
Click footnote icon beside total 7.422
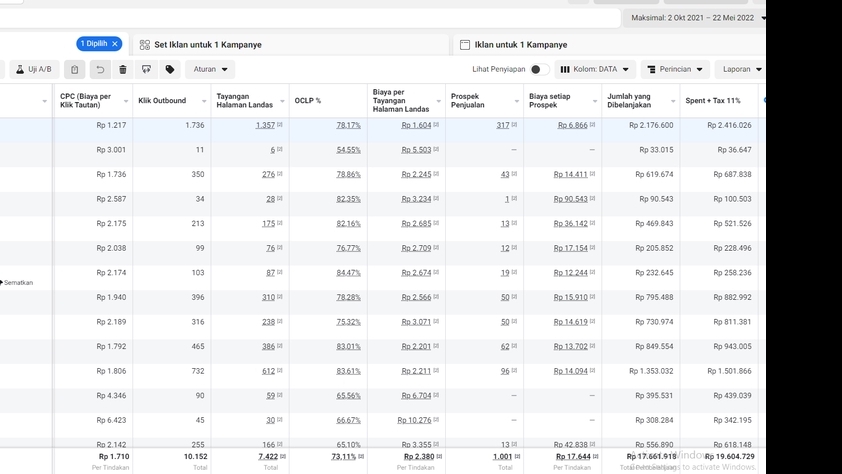(x=283, y=456)
